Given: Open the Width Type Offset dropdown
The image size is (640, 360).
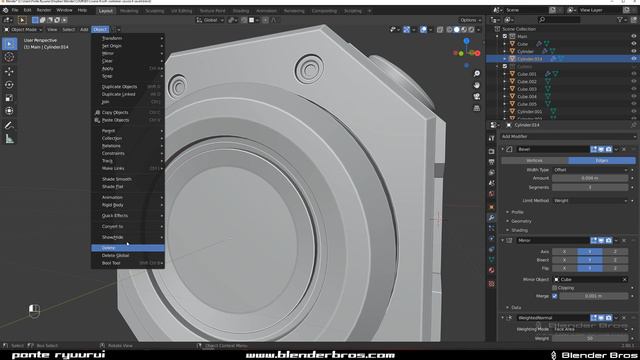Looking at the screenshot, I should pyautogui.click(x=590, y=170).
